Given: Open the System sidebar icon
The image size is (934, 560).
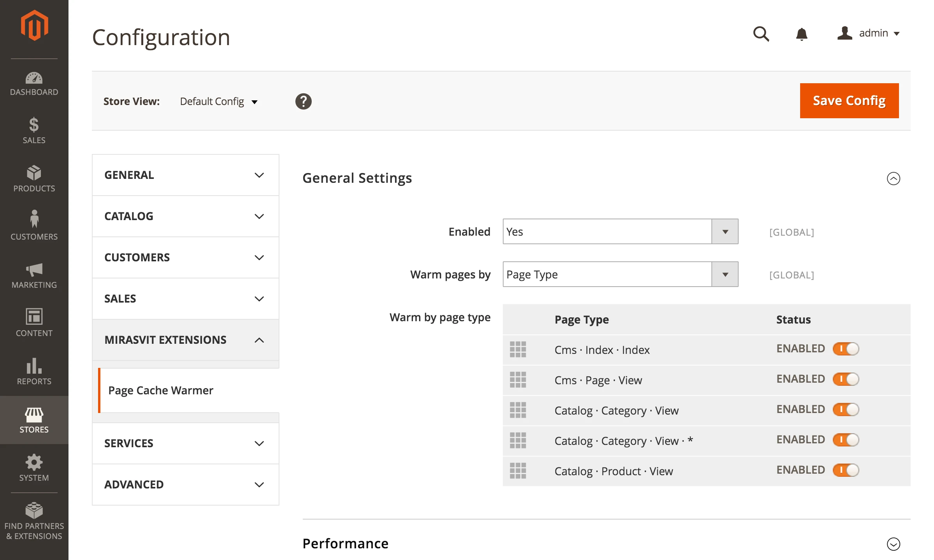Looking at the screenshot, I should tap(34, 467).
